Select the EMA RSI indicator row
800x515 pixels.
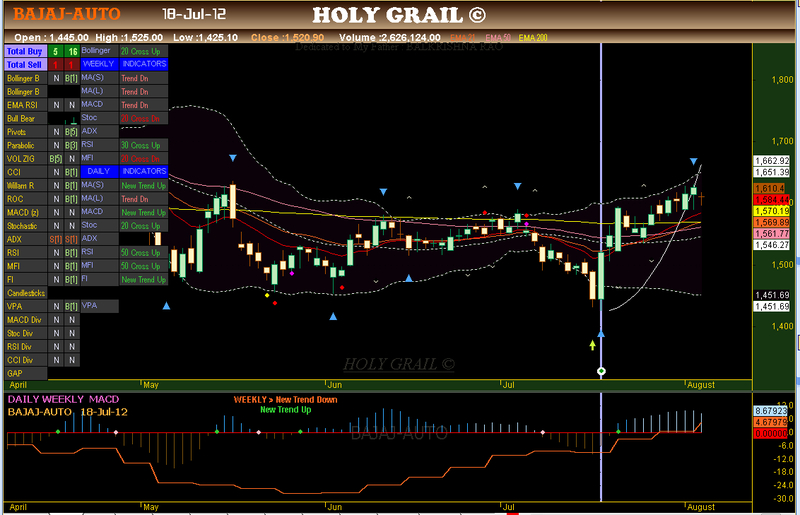click(26, 105)
